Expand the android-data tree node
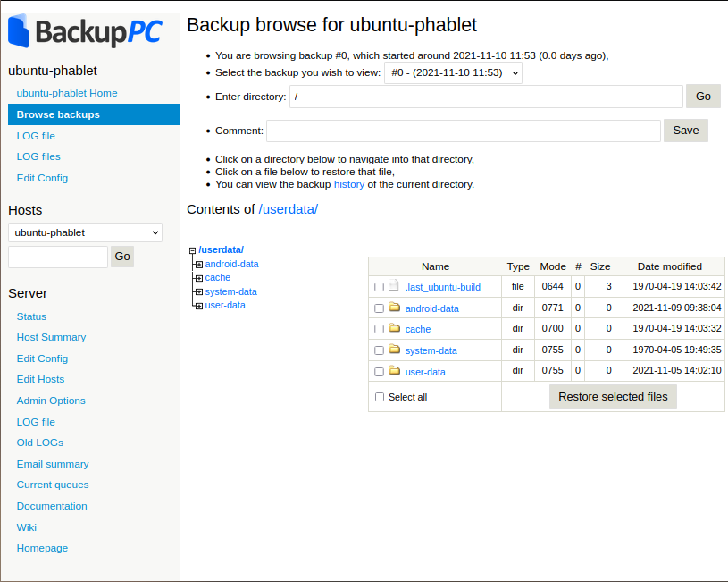Image resolution: width=728 pixels, height=582 pixels. click(199, 265)
